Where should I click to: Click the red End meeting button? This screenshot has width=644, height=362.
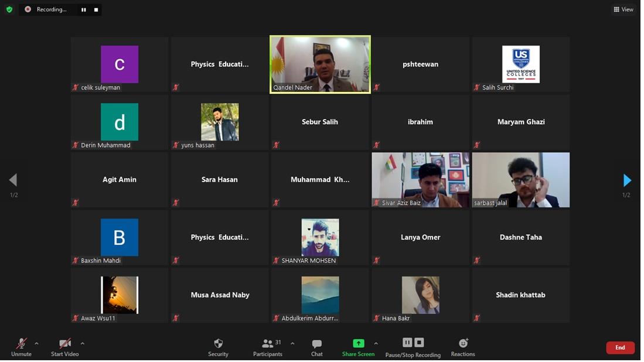620,347
